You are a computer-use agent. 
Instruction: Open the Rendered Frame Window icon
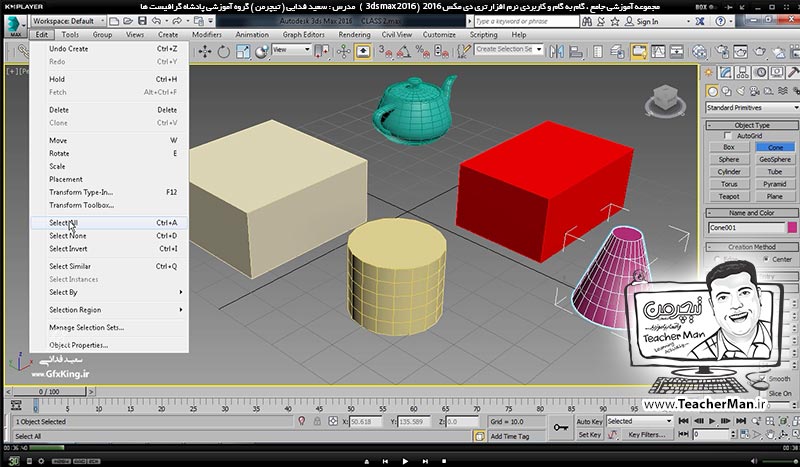(741, 52)
